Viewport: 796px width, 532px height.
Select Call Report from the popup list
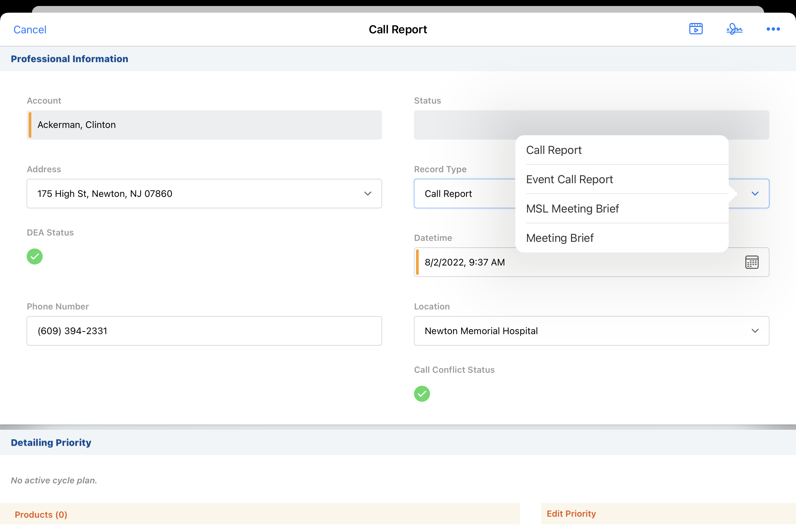click(x=554, y=150)
